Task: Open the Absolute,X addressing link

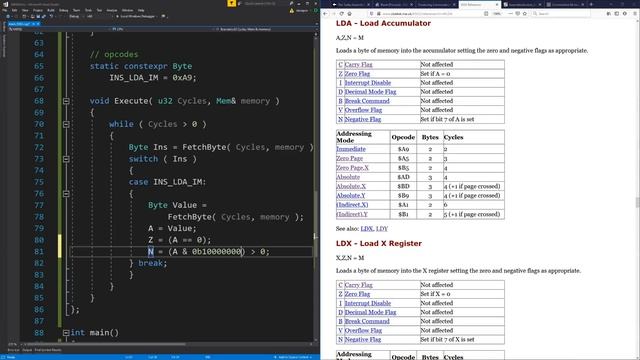Action: [351, 186]
